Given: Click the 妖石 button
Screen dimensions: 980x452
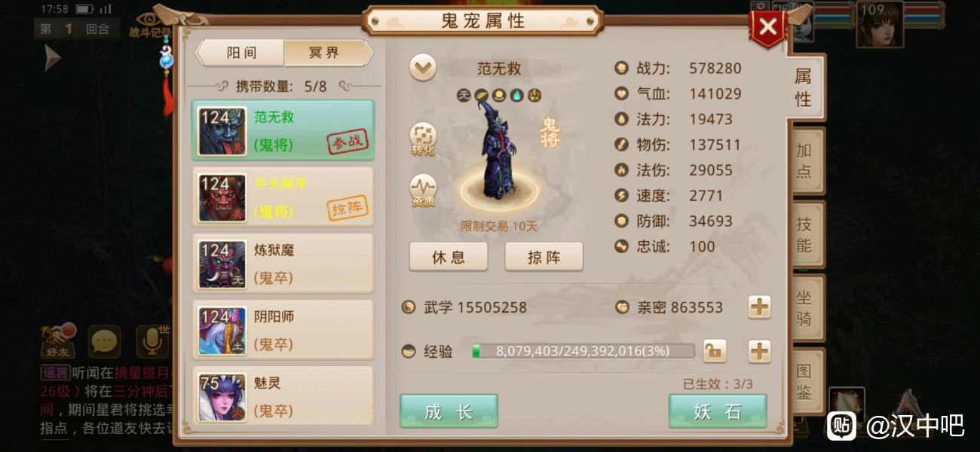Looking at the screenshot, I should coord(717,411).
